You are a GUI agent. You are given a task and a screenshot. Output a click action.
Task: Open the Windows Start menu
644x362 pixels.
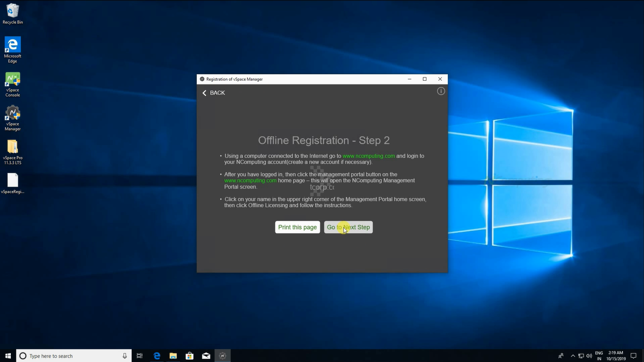click(8, 356)
